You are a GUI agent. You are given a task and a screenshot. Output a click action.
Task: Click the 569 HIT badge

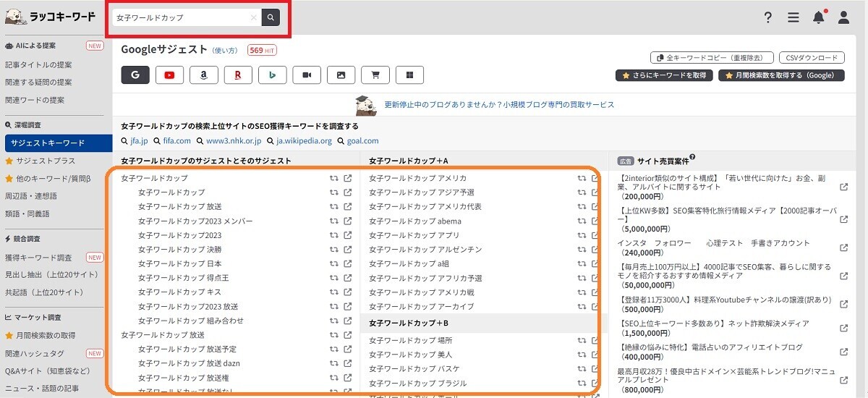tap(262, 51)
